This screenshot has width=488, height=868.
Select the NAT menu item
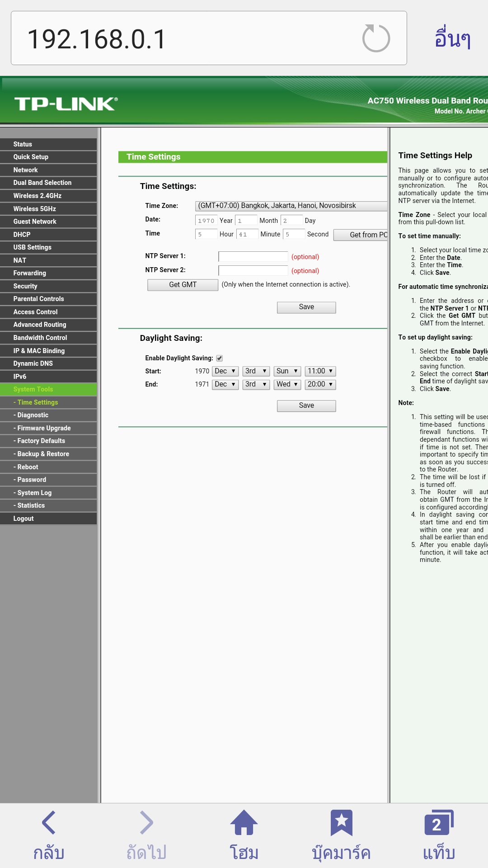pyautogui.click(x=48, y=260)
